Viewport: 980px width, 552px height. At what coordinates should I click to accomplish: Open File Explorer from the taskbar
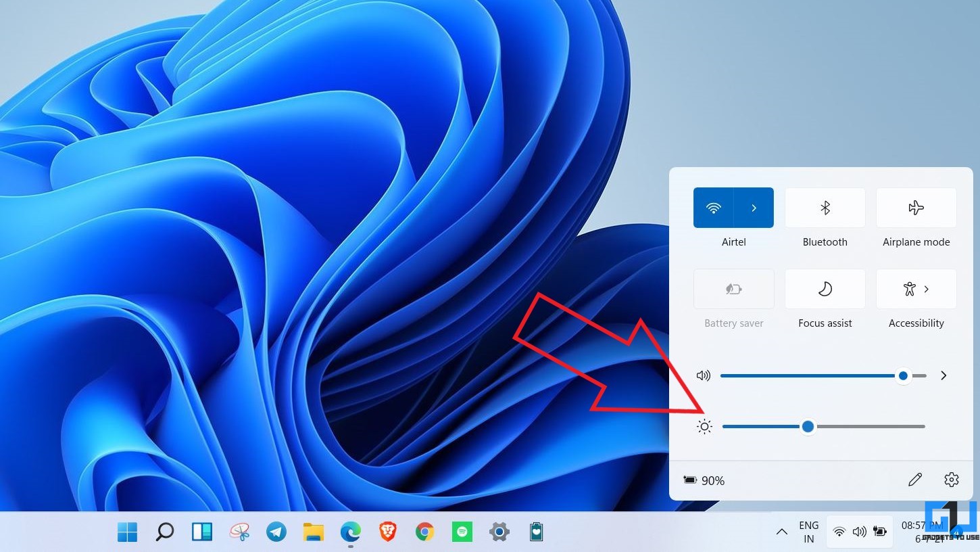pyautogui.click(x=314, y=532)
